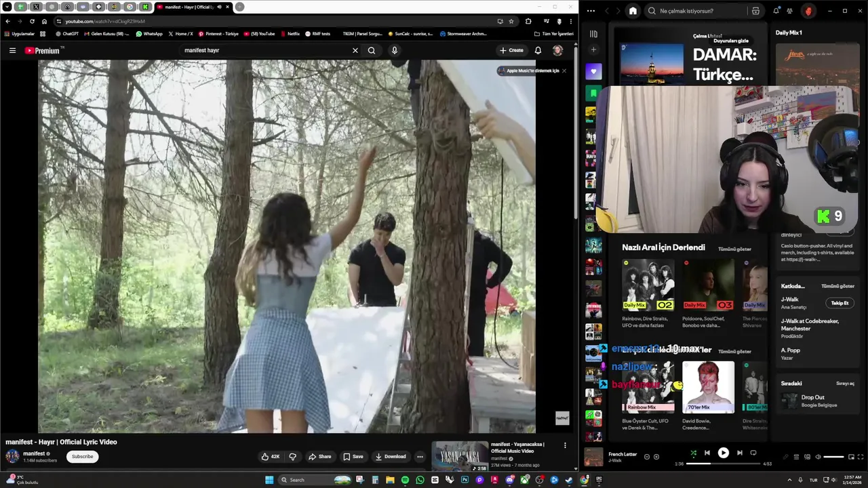The image size is (868, 488).
Task: Follow J-Walk with Takip Et button
Action: tap(840, 303)
